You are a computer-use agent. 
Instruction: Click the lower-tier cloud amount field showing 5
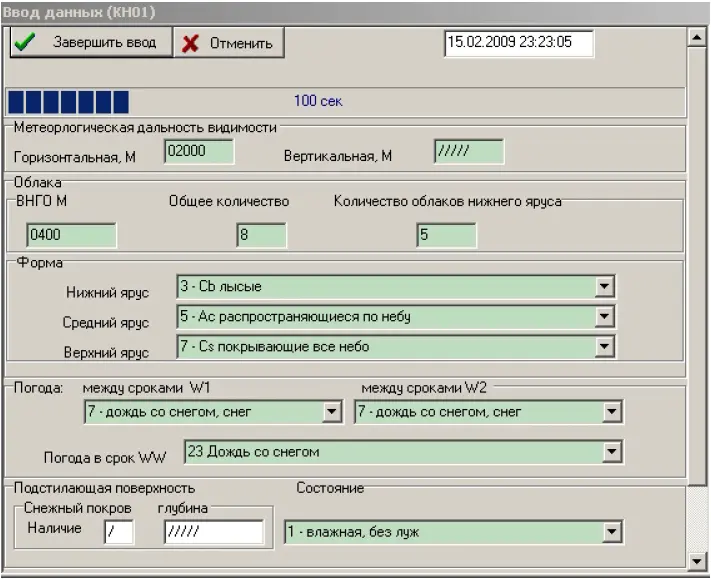tap(446, 235)
